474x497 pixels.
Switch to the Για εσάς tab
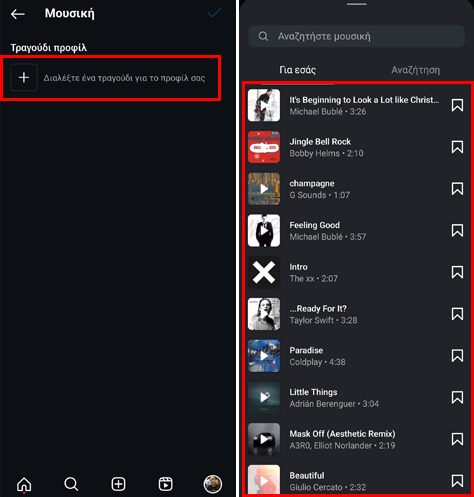pos(297,70)
